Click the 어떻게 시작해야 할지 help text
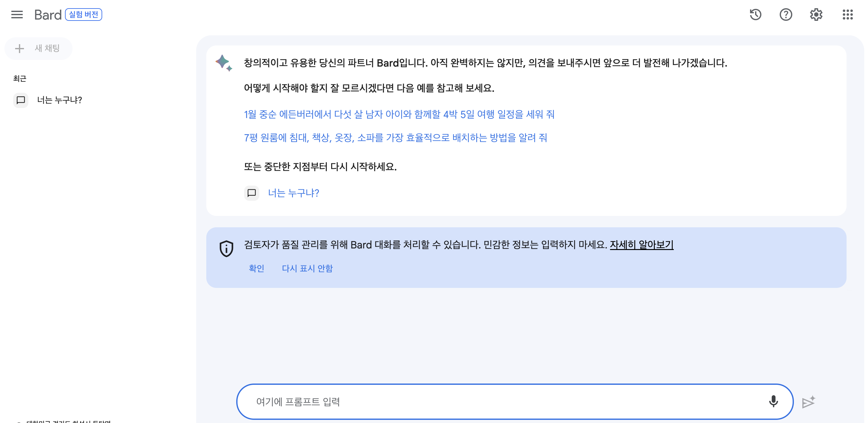868x423 pixels. click(x=369, y=88)
